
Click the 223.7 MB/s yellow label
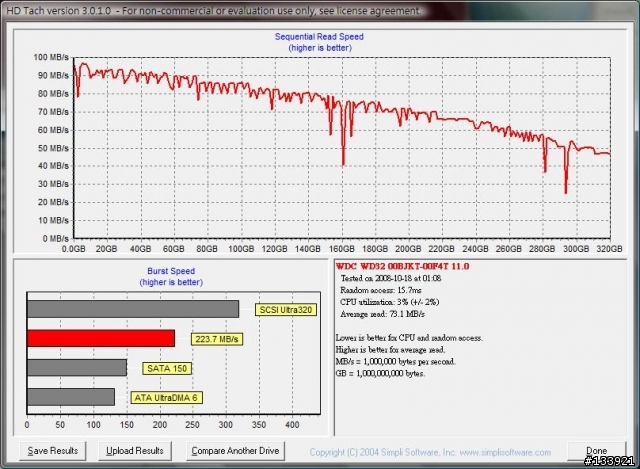tap(217, 339)
